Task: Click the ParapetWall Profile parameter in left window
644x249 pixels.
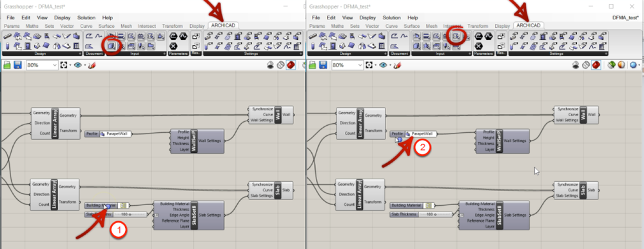Action: tap(108, 134)
